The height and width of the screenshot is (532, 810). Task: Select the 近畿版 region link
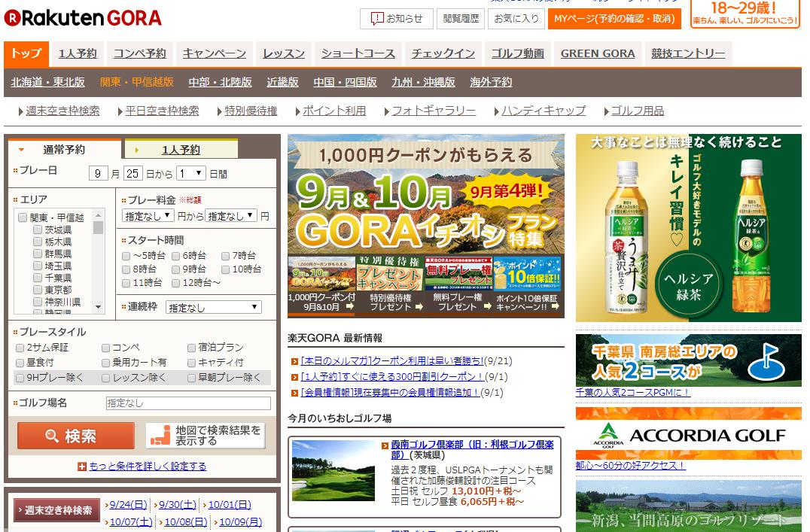click(282, 82)
